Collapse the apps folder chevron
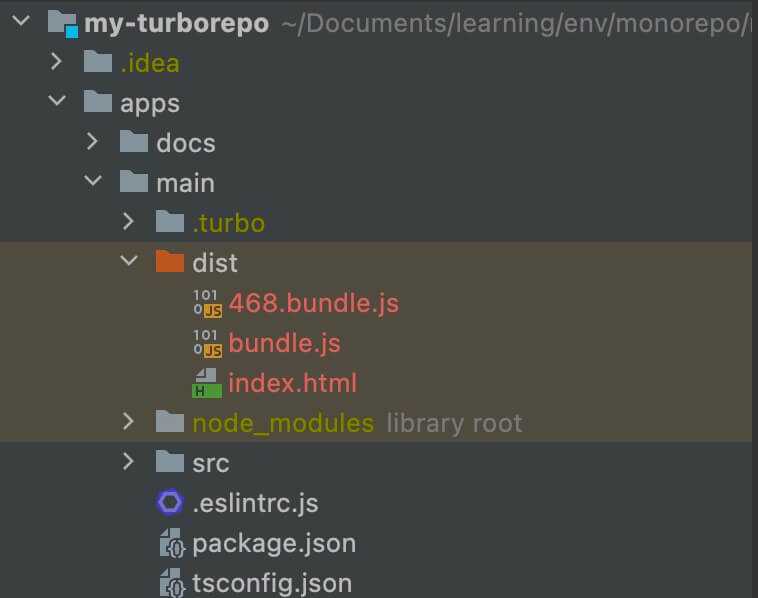 57,101
